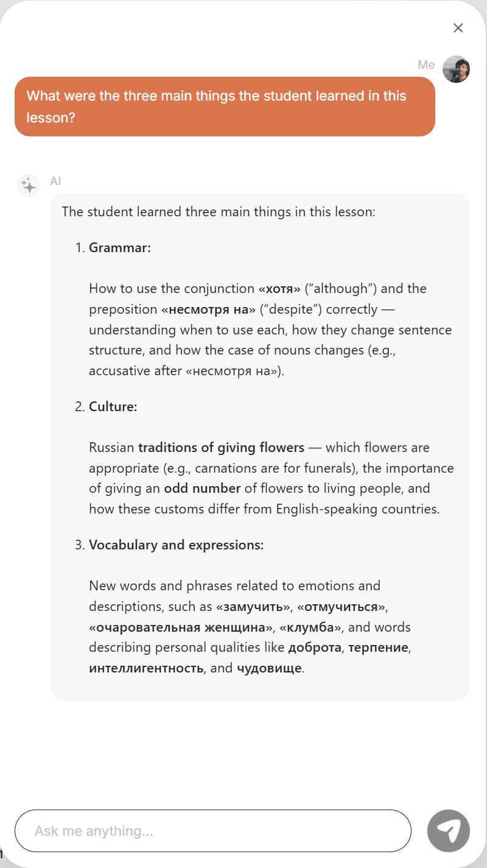Click the user profile avatar next to Me
The image size is (487, 868).
457,69
